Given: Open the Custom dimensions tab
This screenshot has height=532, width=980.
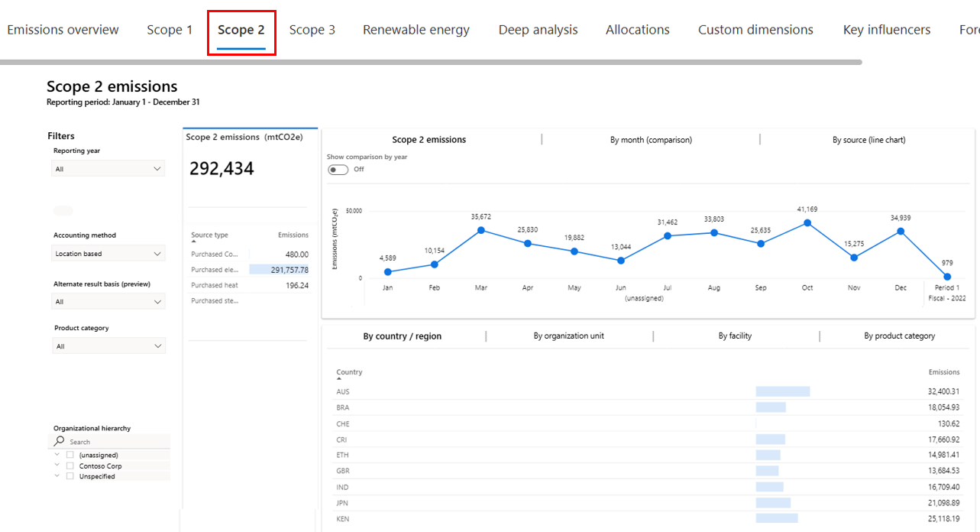Looking at the screenshot, I should 755,30.
